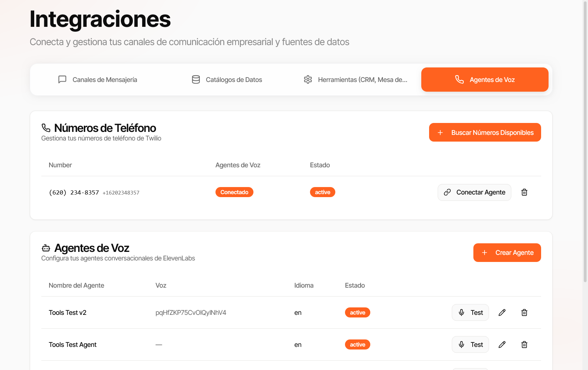This screenshot has height=370, width=588.
Task: Click en language of Tools Test Agent
Action: click(298, 345)
